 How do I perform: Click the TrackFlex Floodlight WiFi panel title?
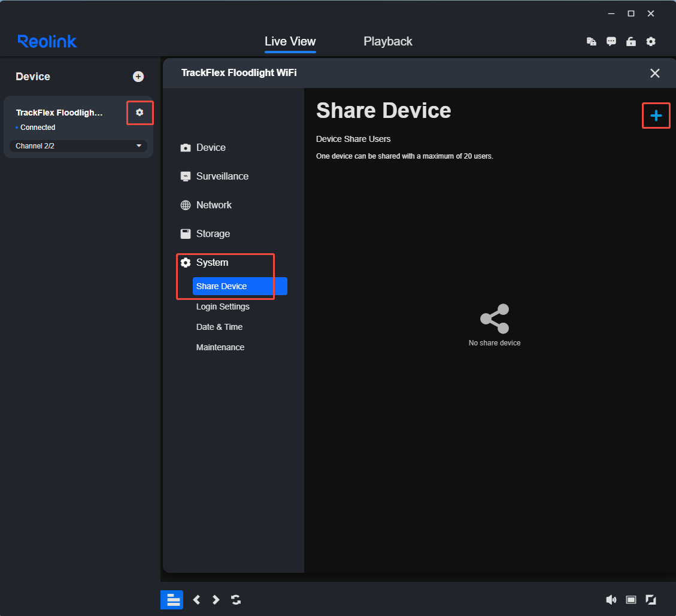[x=239, y=72]
